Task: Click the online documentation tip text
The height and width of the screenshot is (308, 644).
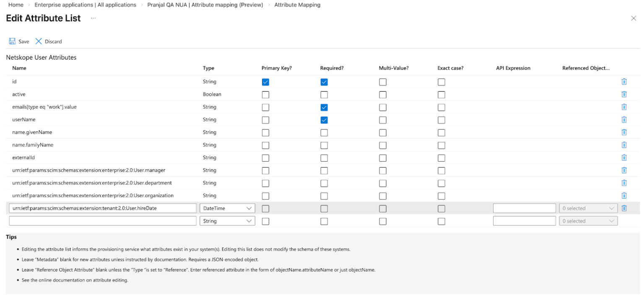Action: tap(75, 280)
